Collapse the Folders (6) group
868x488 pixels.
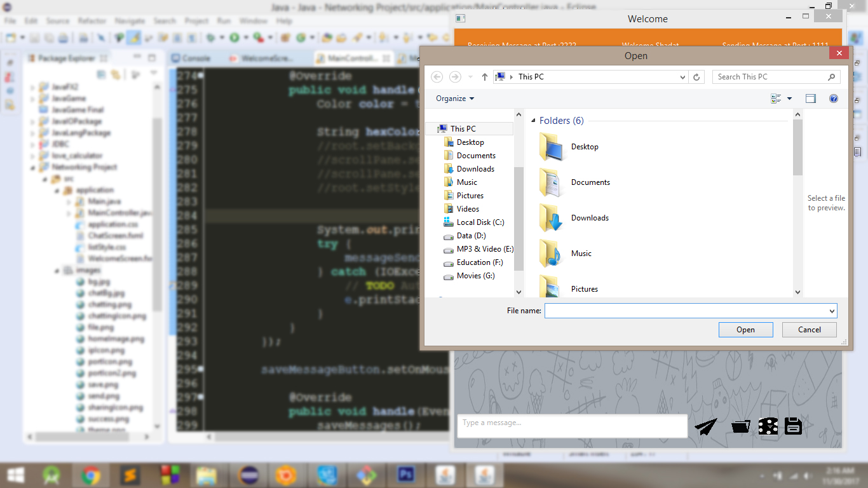(x=534, y=121)
